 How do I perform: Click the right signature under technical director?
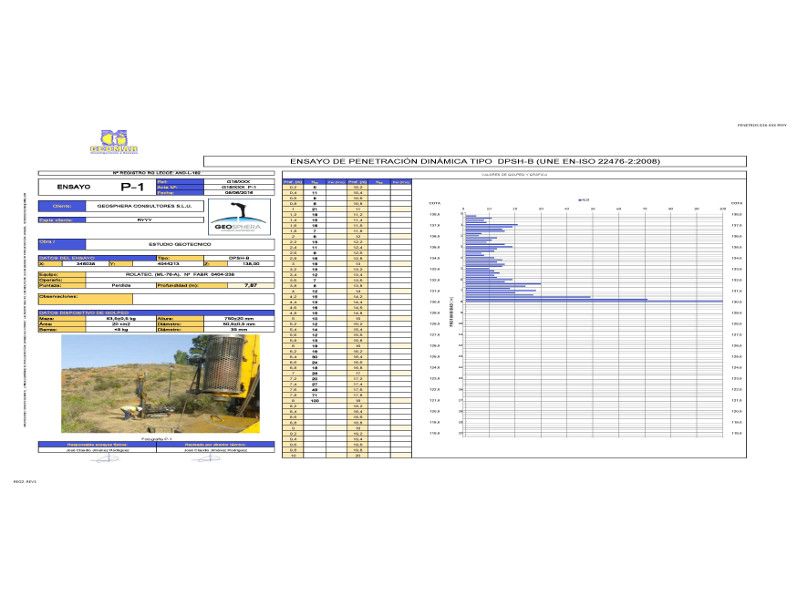tap(218, 451)
